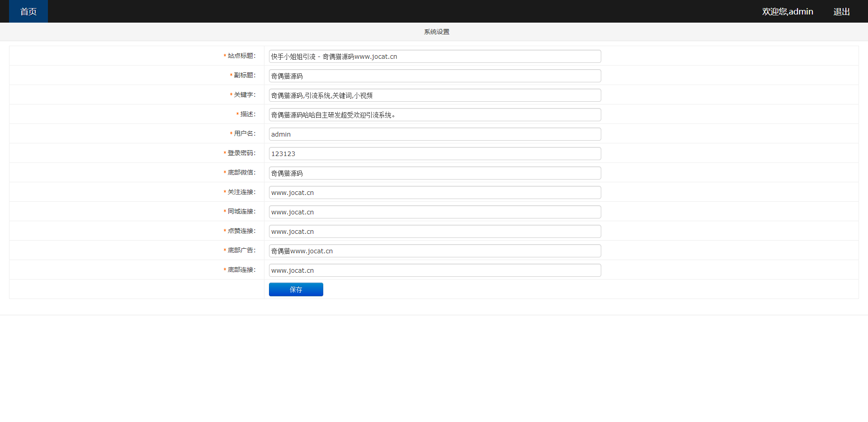
Task: Focus the 点赞连接 input field
Action: pos(435,232)
